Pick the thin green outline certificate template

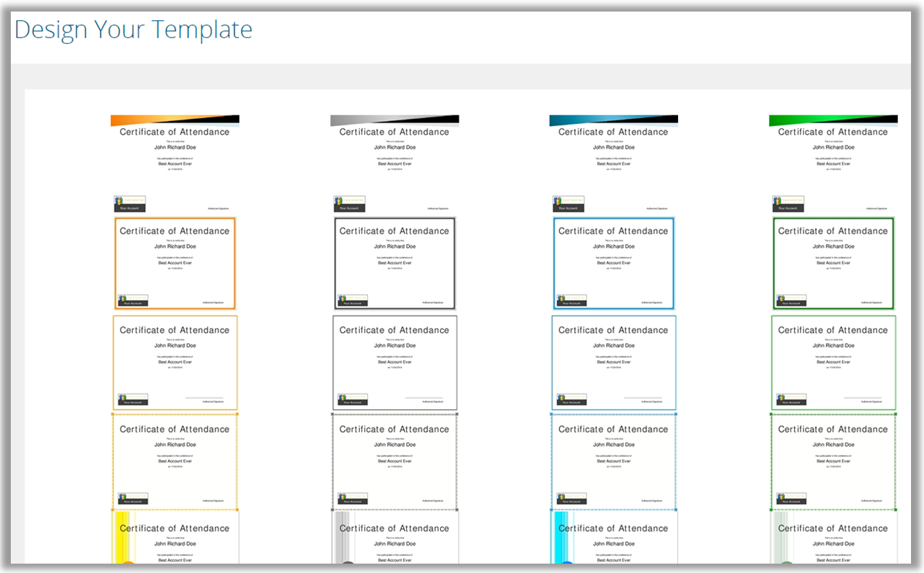(833, 363)
